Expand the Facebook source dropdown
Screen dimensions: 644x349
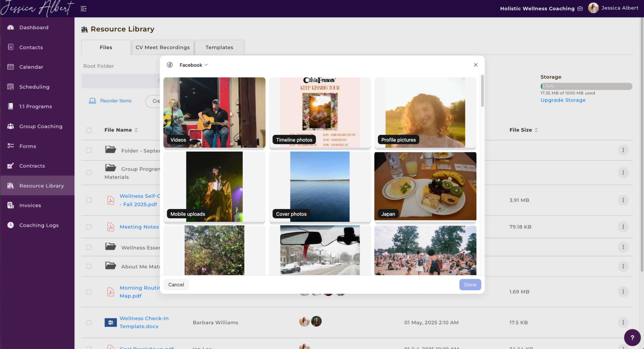point(193,65)
